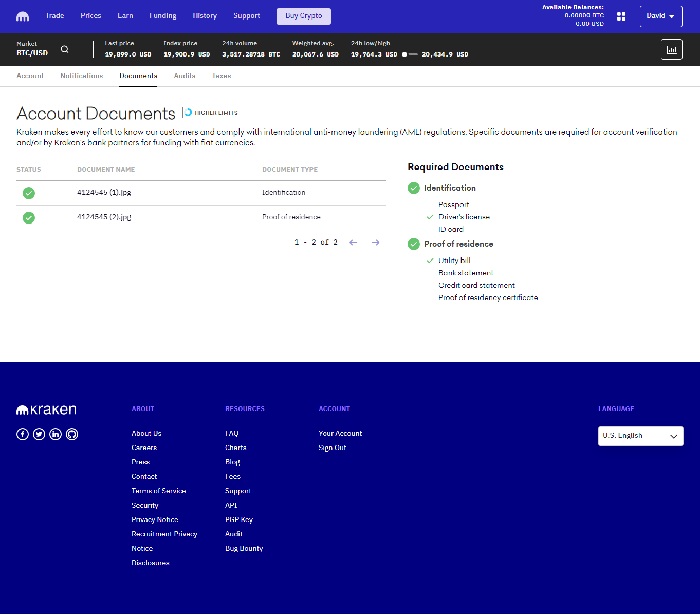700x614 pixels.
Task: Open the Recruitment Privacy Notice link
Action: (164, 542)
